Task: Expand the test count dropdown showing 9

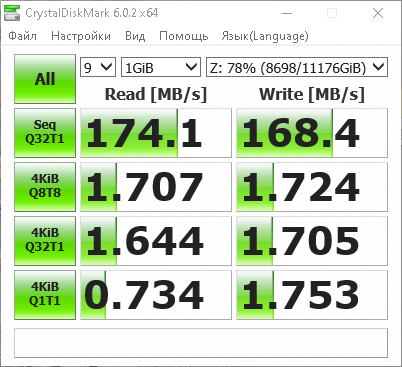Action: (98, 67)
